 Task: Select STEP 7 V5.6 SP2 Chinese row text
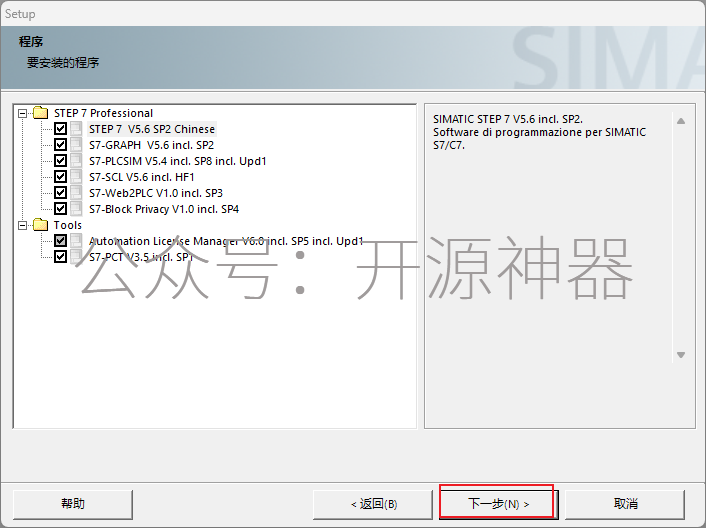pyautogui.click(x=152, y=129)
